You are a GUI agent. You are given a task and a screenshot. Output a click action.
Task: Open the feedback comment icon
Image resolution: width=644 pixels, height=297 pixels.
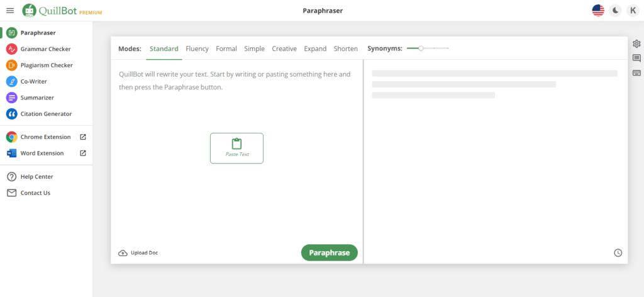click(636, 59)
